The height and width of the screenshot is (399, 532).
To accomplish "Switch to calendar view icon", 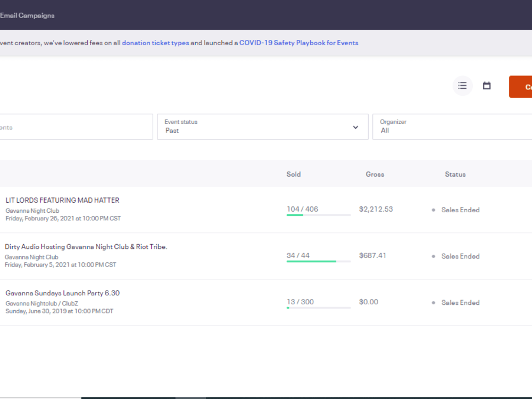I will click(487, 86).
